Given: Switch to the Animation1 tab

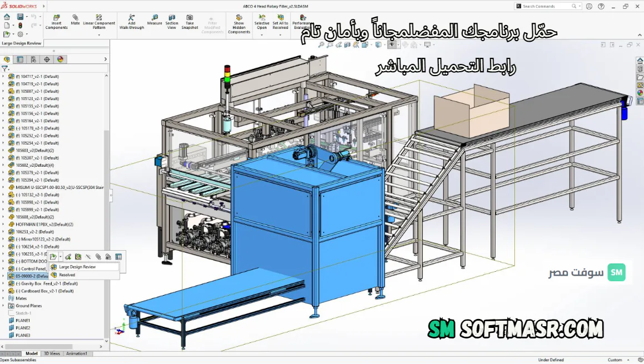Looking at the screenshot, I should coord(76,353).
